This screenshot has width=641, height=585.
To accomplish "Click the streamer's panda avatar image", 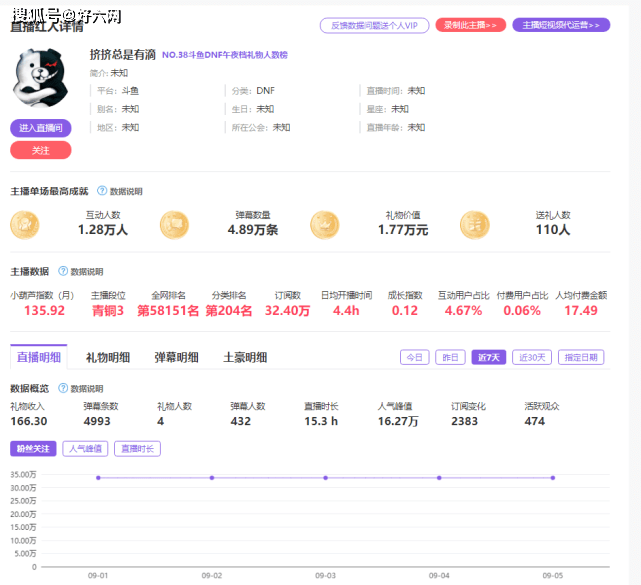I will 41,78.
